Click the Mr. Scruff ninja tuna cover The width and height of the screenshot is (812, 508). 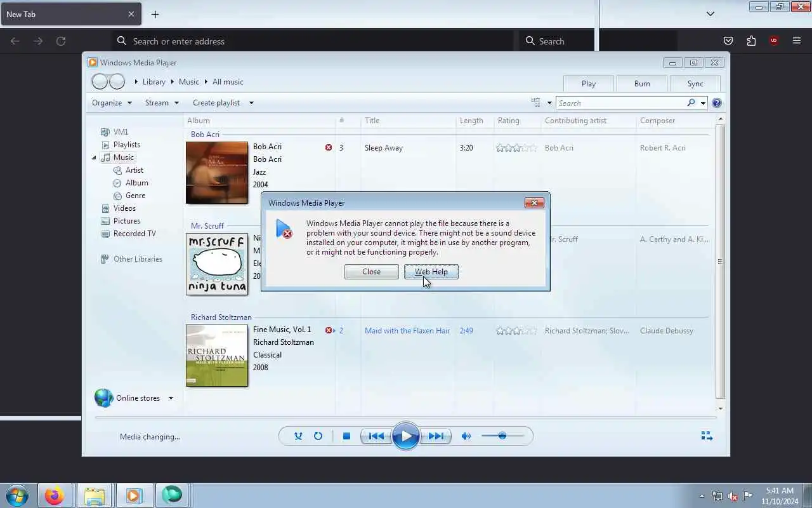[217, 264]
